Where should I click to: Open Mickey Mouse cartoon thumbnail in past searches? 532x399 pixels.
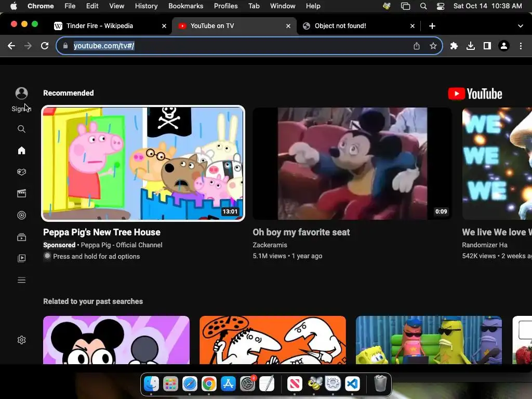tap(116, 340)
